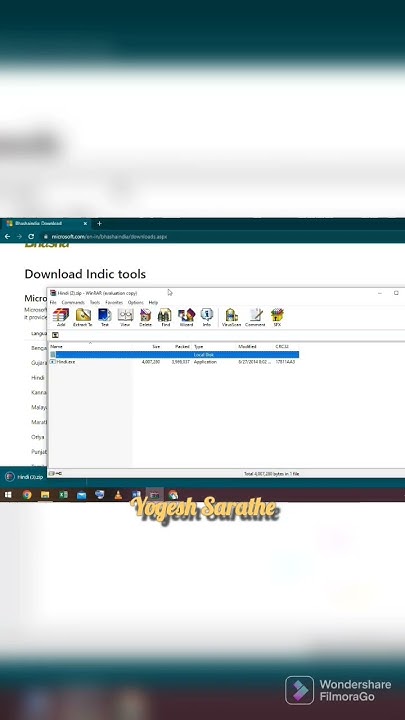Open the Tools menu
The image size is (405, 720).
coord(95,303)
